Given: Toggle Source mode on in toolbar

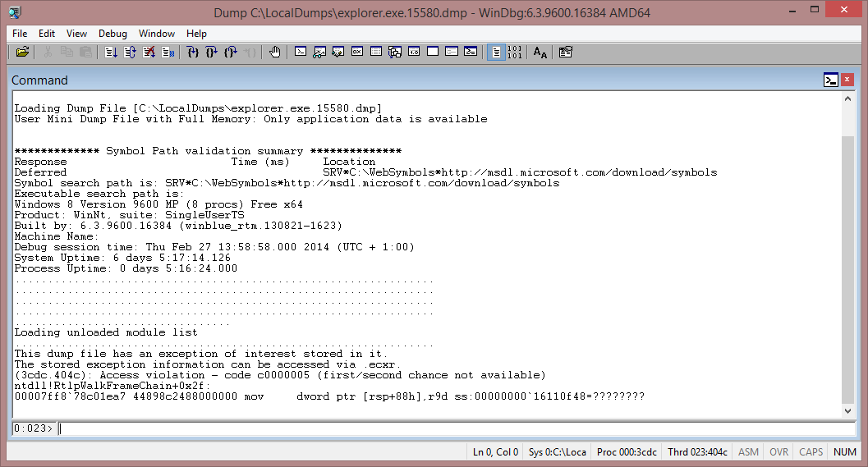Looking at the screenshot, I should pyautogui.click(x=495, y=52).
